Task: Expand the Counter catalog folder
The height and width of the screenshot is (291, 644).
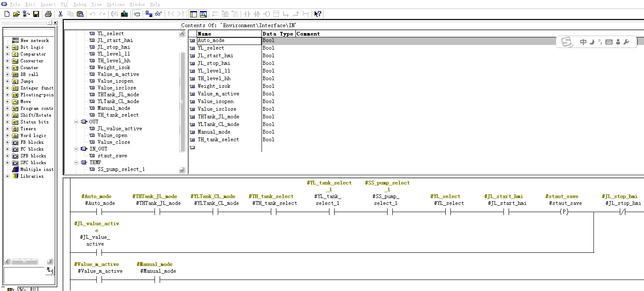Action: pos(7,67)
